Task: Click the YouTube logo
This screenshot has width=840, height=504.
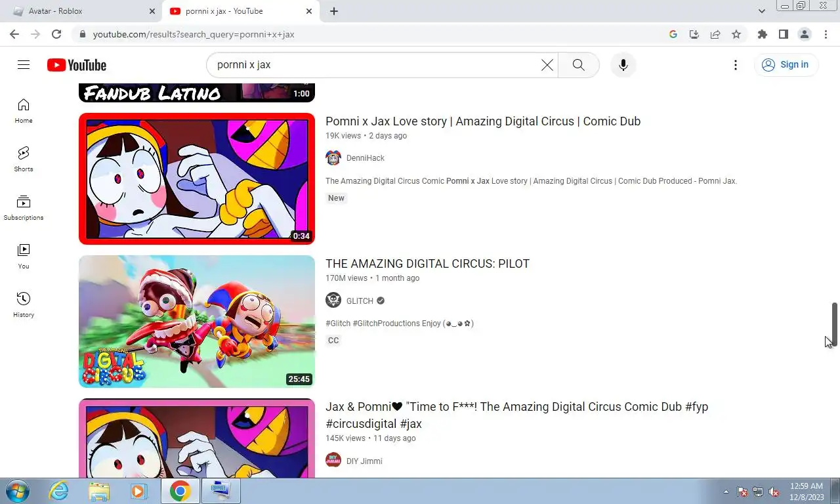Action: click(77, 65)
